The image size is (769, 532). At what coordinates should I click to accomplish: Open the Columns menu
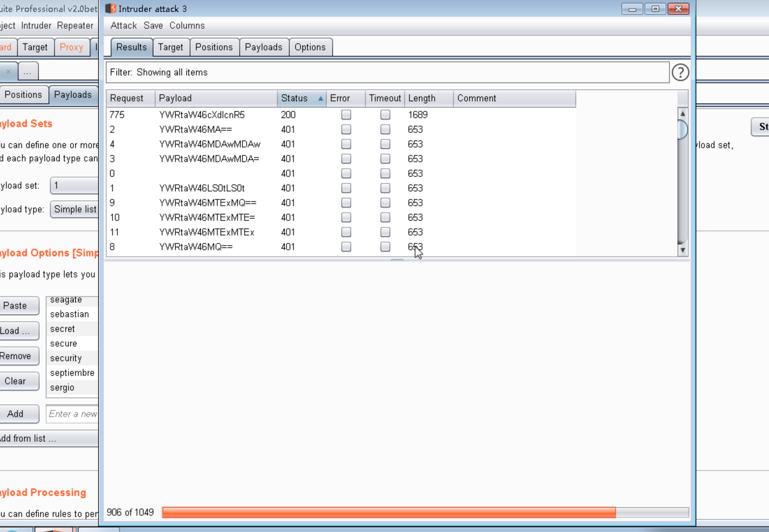tap(187, 26)
